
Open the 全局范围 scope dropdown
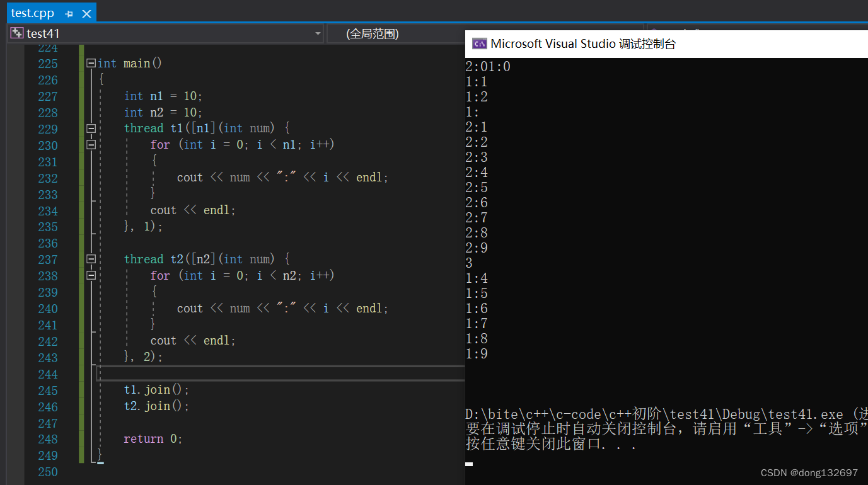pyautogui.click(x=396, y=33)
